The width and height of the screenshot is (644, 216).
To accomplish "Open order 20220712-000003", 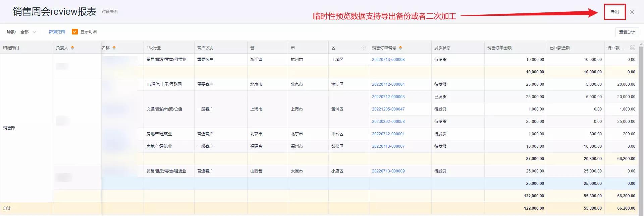I will point(388,97).
